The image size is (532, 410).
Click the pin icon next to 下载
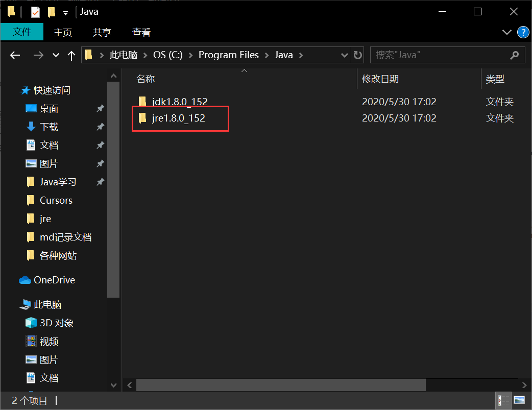coord(100,127)
